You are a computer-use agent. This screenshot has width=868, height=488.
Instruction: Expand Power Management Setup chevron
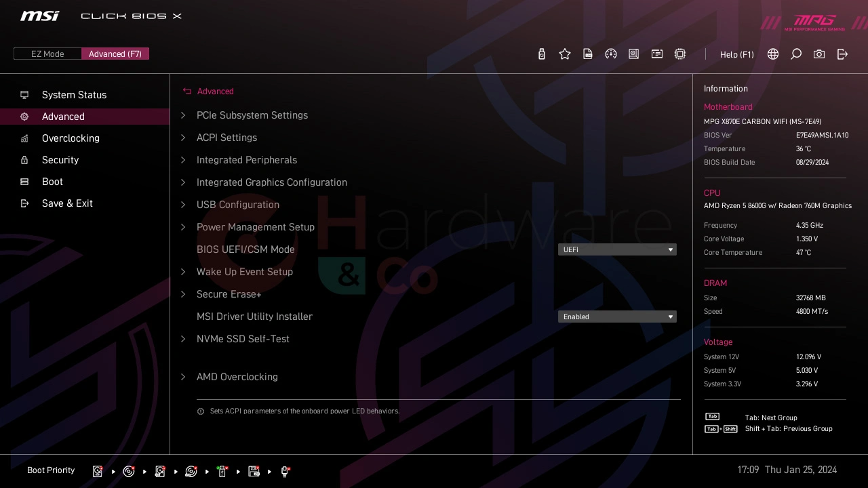coord(183,227)
